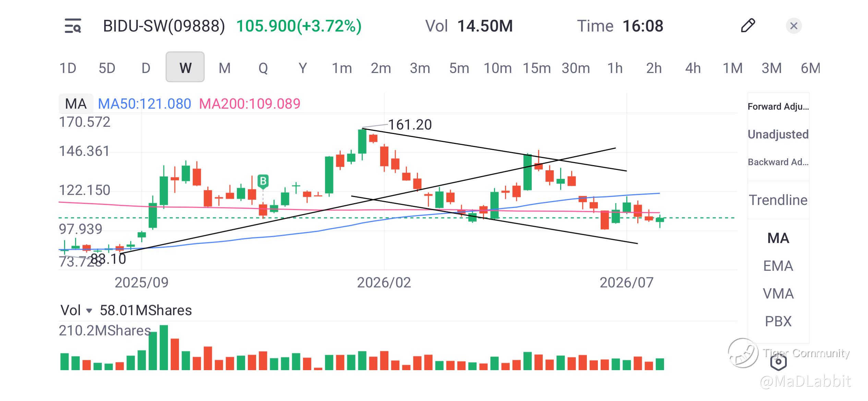Viewport: 868px width, 401px height.
Task: Choose the 6M period tab
Action: pyautogui.click(x=810, y=68)
